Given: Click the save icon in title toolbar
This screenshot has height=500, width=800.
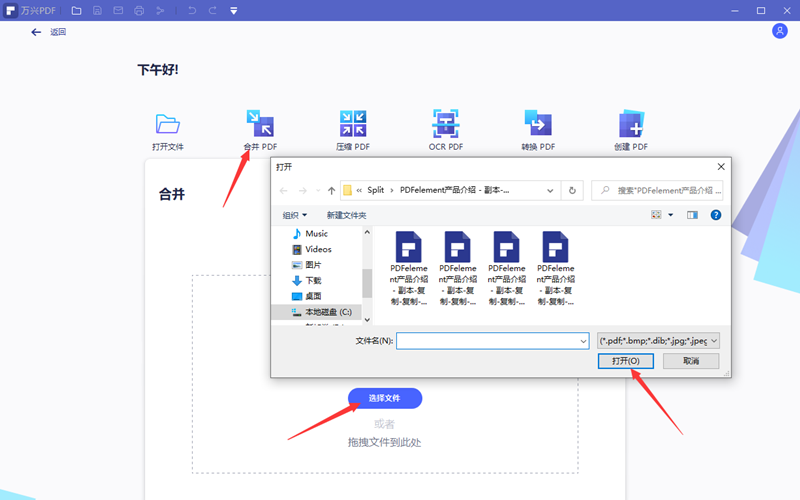Looking at the screenshot, I should click(x=97, y=10).
